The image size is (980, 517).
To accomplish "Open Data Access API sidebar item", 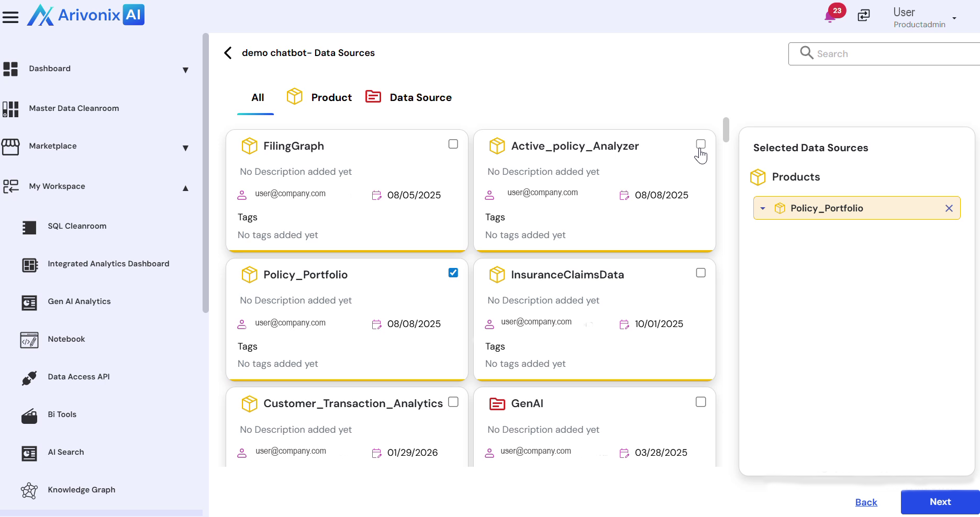I will [79, 377].
